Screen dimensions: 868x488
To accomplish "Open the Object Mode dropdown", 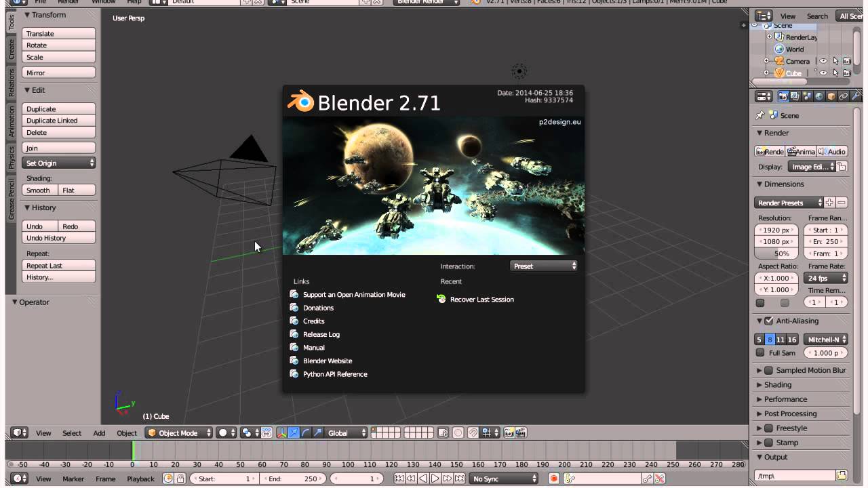I will pos(180,432).
